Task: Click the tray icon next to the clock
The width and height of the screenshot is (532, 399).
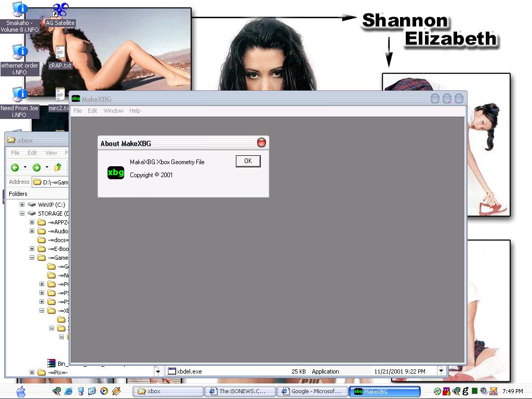Action: click(x=493, y=392)
